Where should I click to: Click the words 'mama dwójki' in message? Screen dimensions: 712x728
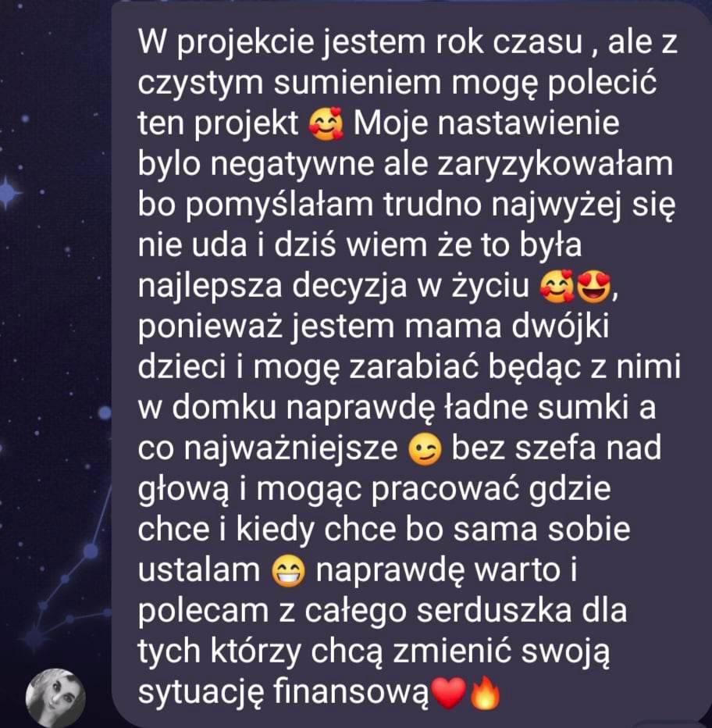point(507,327)
